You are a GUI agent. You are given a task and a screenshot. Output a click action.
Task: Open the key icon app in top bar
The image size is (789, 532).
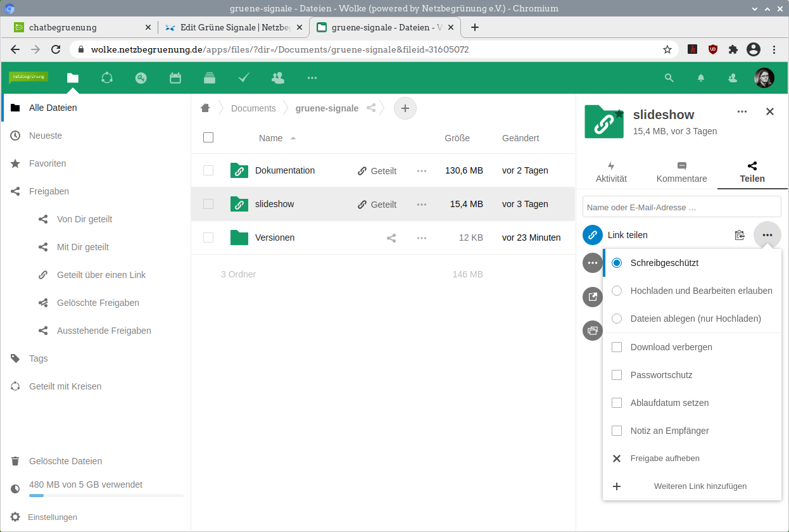141,78
